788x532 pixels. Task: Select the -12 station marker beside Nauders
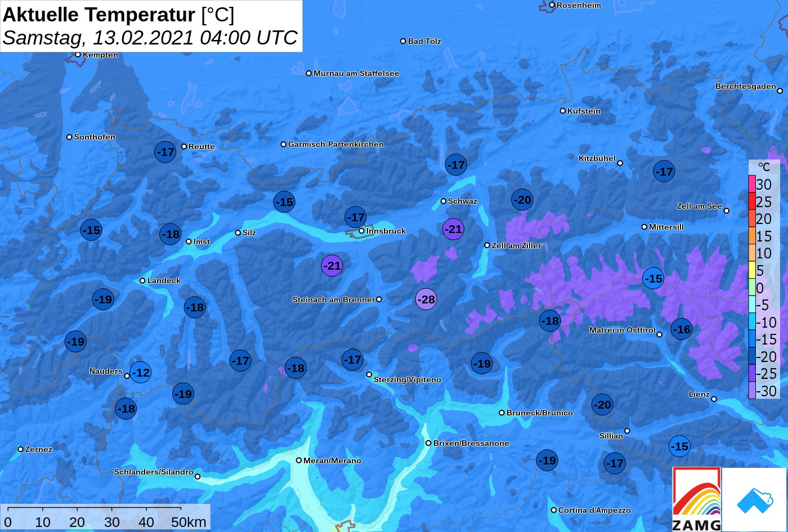141,372
